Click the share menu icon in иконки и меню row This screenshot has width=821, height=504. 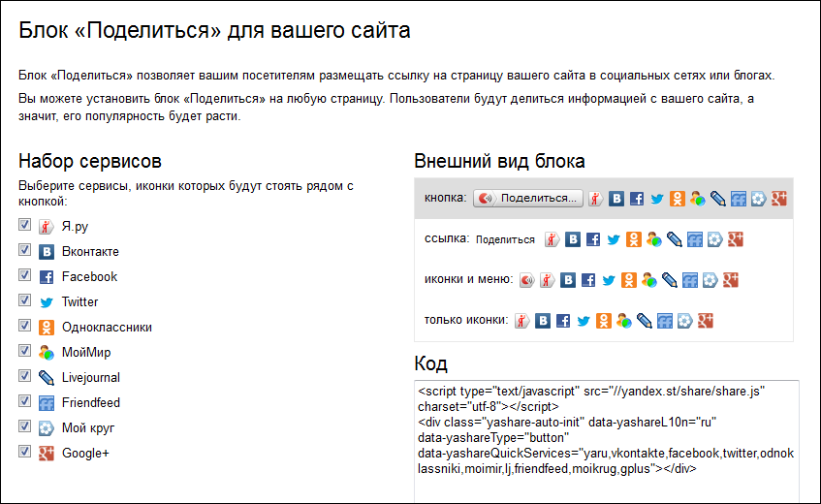tap(526, 280)
